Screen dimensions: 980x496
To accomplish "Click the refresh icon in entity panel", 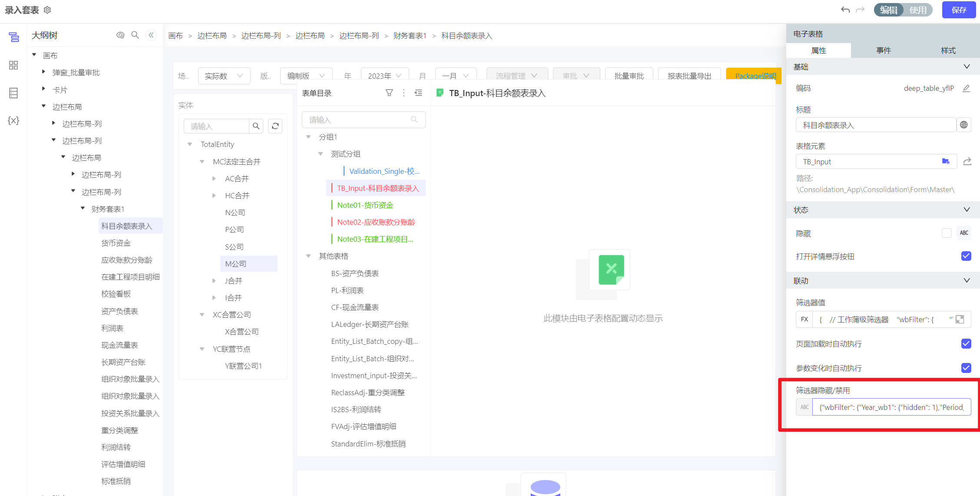I will (275, 126).
